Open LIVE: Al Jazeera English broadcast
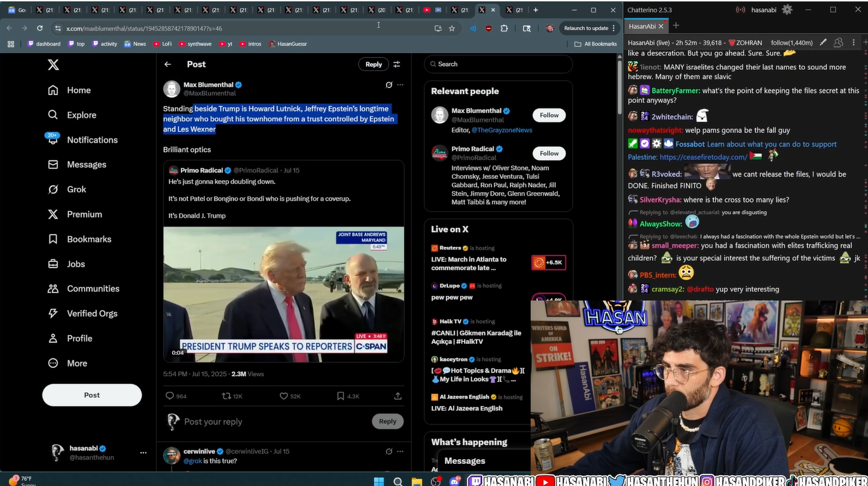Viewport: 868px width, 486px height. click(466, 409)
